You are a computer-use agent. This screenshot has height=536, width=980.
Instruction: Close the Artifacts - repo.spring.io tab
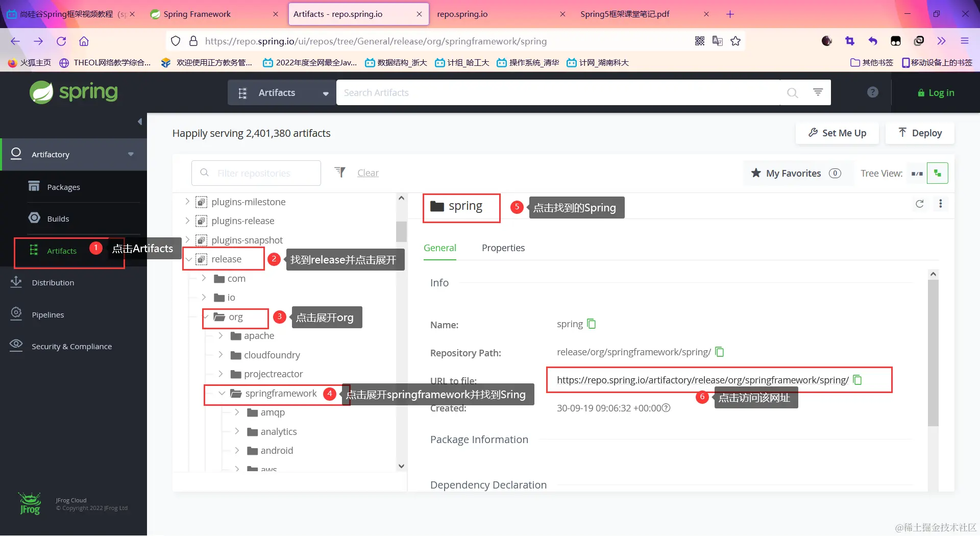(419, 14)
